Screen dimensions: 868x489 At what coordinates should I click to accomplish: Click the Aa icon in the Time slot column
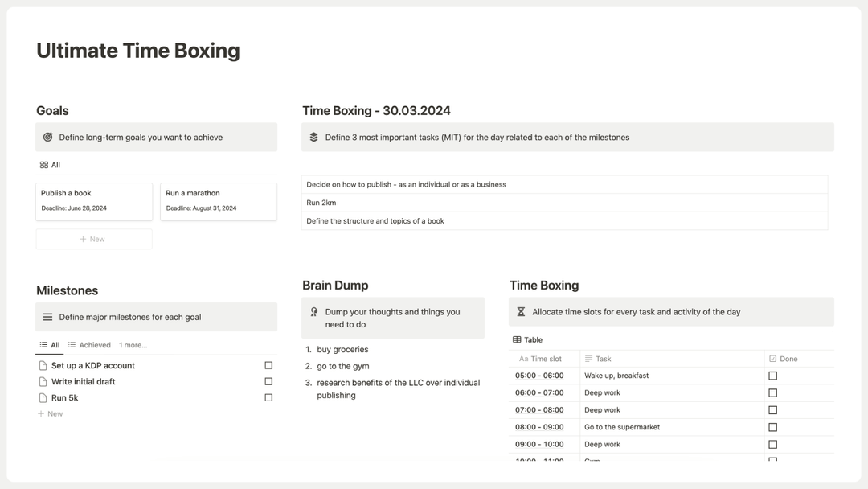point(523,359)
